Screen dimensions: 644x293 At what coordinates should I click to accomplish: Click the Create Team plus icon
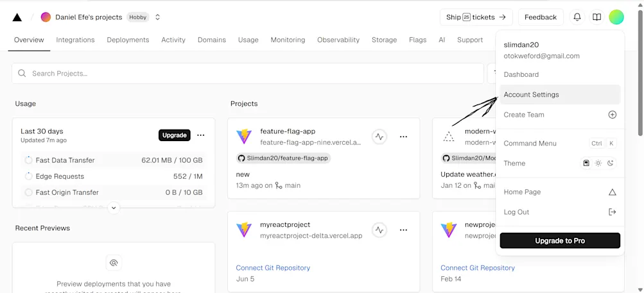click(613, 115)
